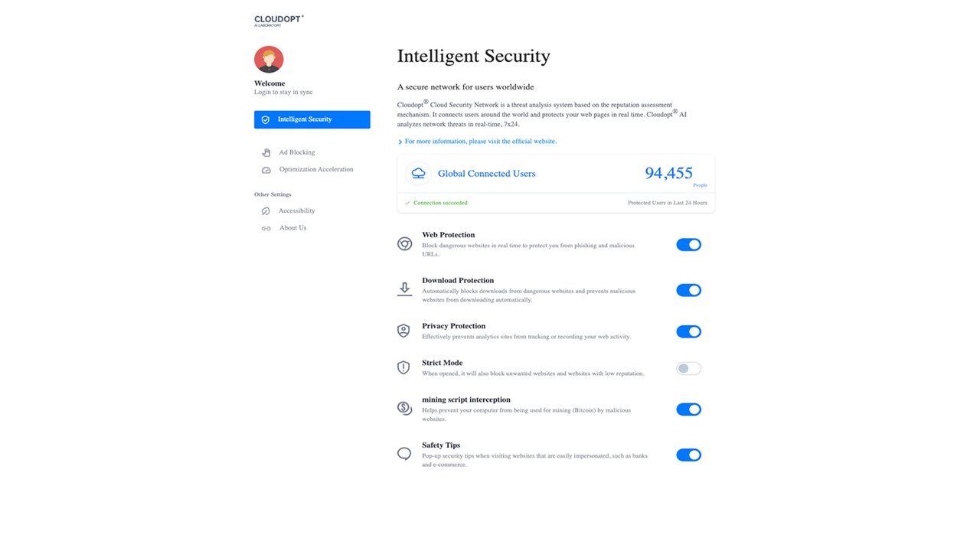Toggle Privacy Protection off
This screenshot has height=551, width=980.
point(688,331)
